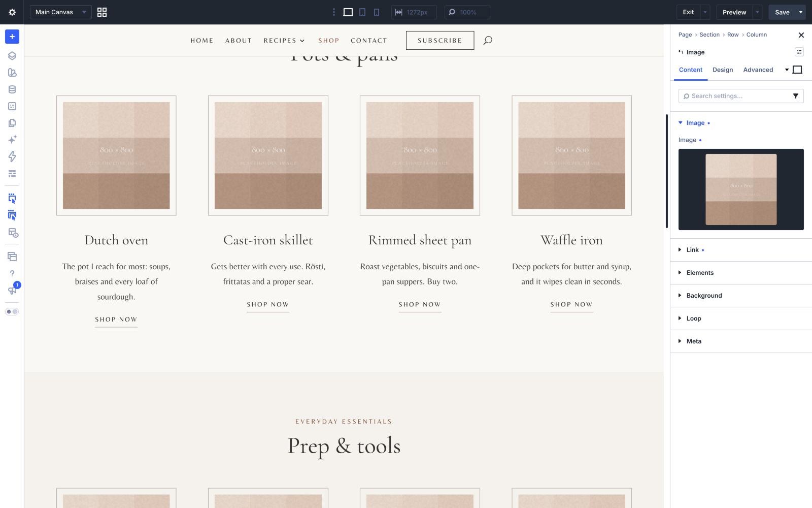
Task: Click the site search magnifier in the navigation
Action: coord(488,40)
